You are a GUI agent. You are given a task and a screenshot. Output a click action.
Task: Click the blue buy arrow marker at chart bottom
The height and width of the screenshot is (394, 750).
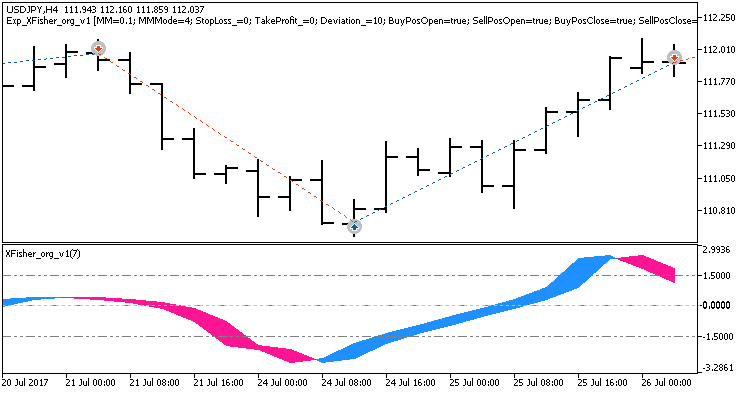click(354, 226)
